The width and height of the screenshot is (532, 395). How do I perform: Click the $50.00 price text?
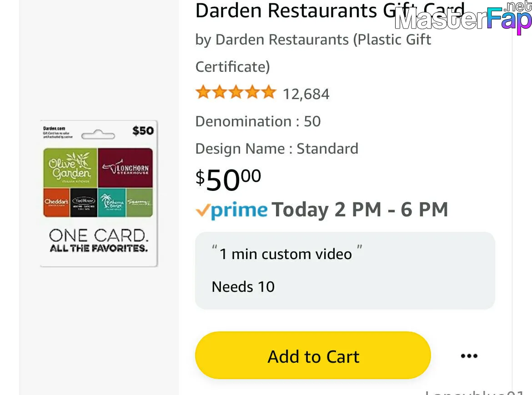coord(228,180)
